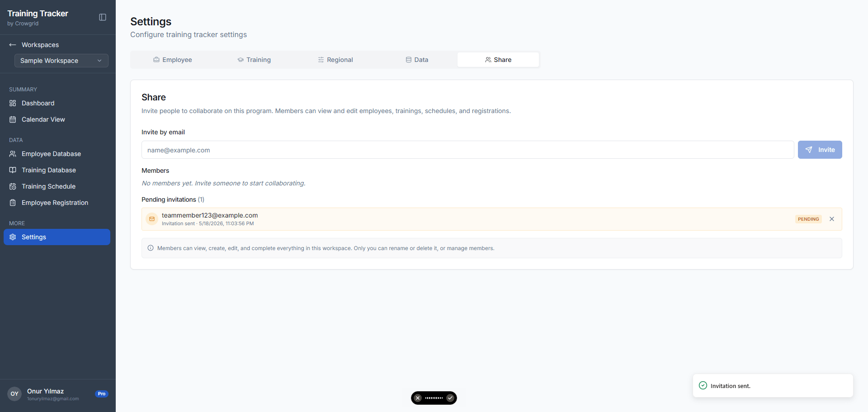Click the 1onuryilmaz@gmail.com email text
This screenshot has width=868, height=412.
pos(53,399)
